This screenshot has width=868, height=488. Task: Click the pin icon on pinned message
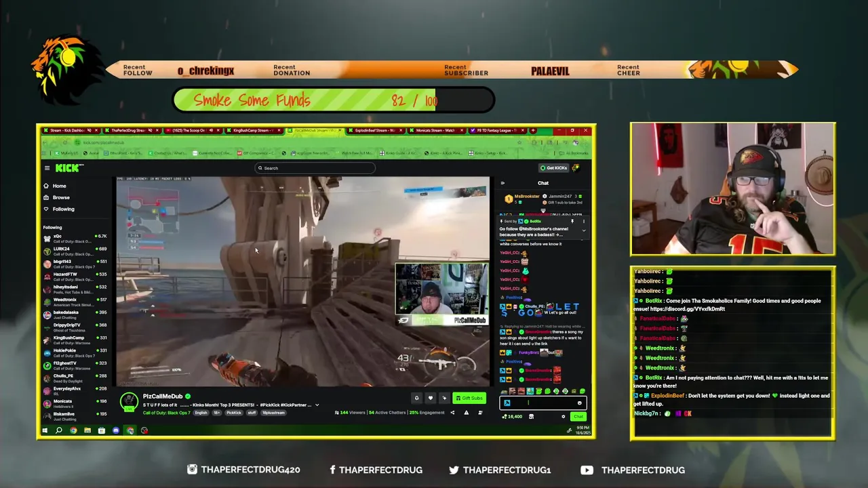click(x=572, y=222)
